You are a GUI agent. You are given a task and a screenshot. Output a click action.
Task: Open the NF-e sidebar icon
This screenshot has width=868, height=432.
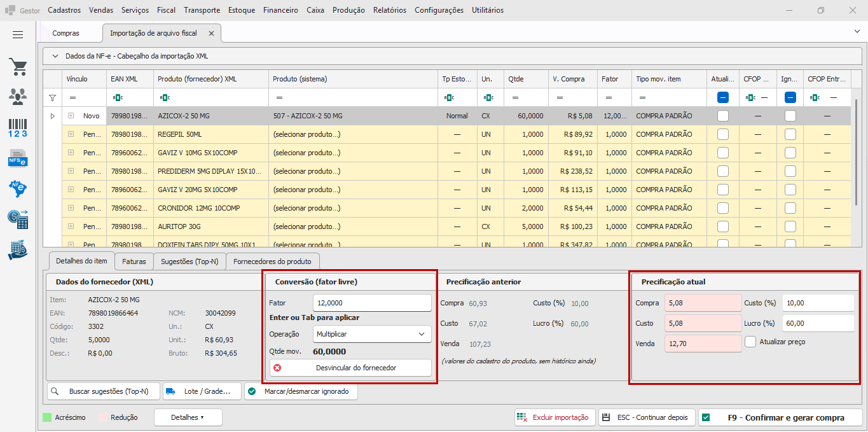18,188
